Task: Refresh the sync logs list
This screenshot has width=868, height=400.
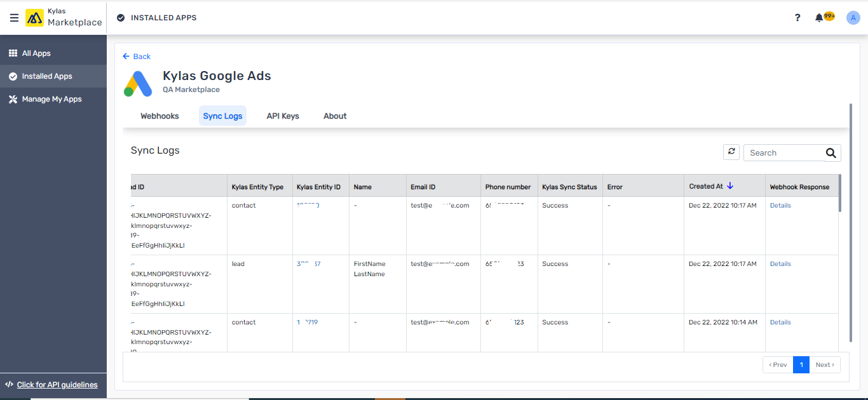Action: point(731,152)
